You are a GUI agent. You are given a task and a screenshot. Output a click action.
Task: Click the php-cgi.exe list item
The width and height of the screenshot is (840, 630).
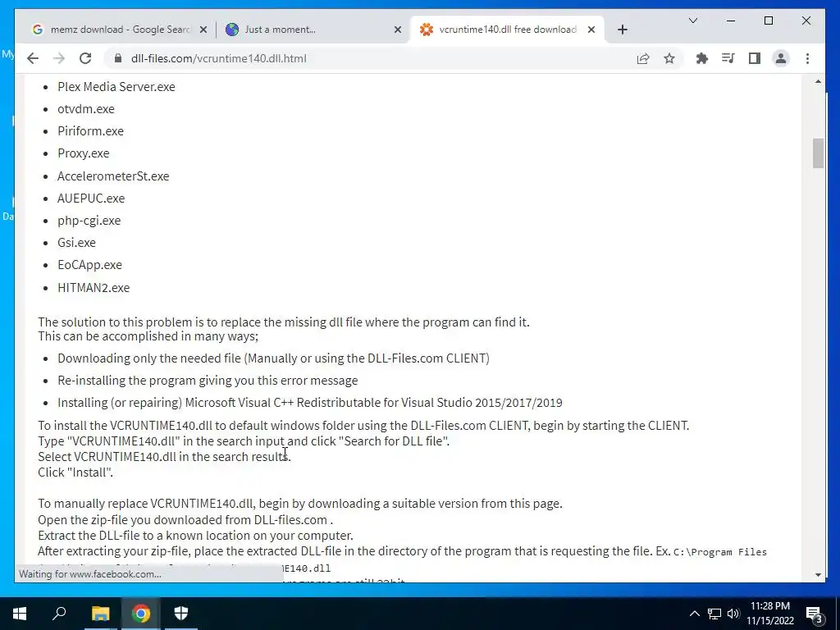tap(89, 221)
